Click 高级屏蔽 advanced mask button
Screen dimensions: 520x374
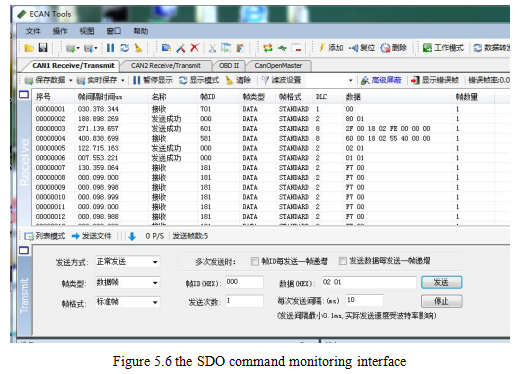tap(381, 80)
